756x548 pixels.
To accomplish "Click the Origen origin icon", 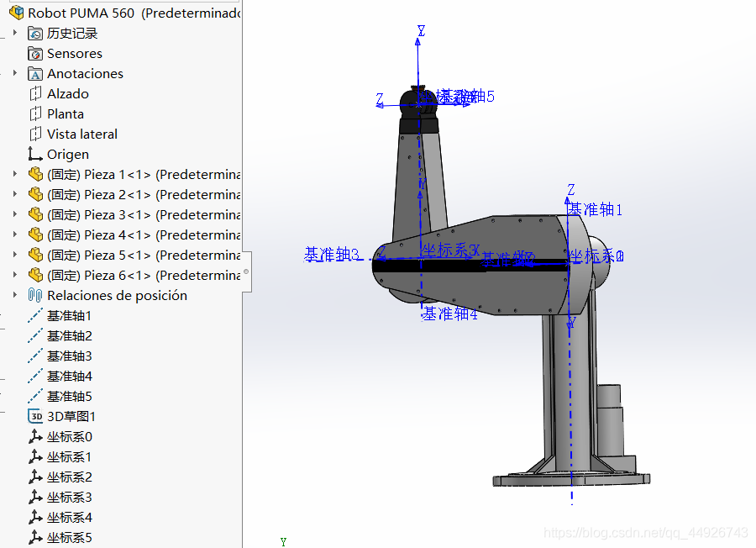I will [x=35, y=155].
